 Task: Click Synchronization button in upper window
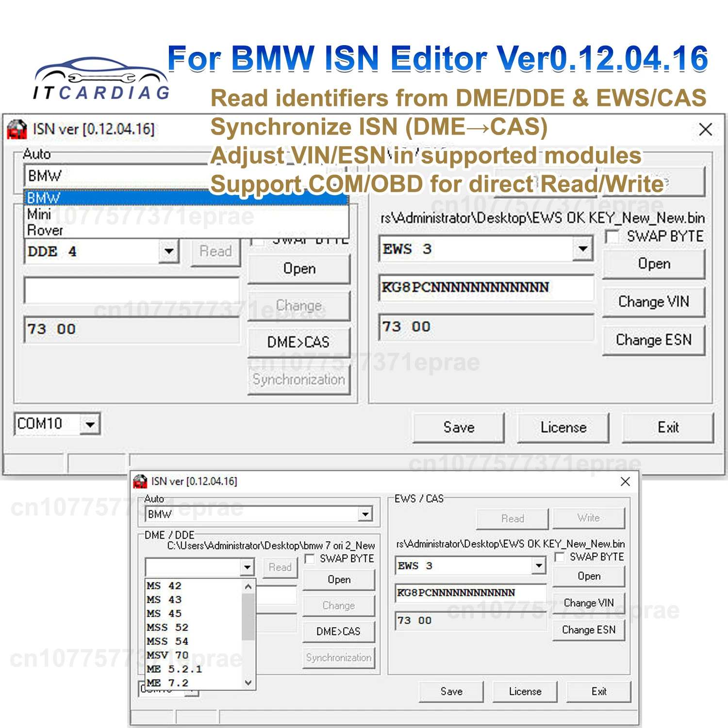click(x=299, y=380)
